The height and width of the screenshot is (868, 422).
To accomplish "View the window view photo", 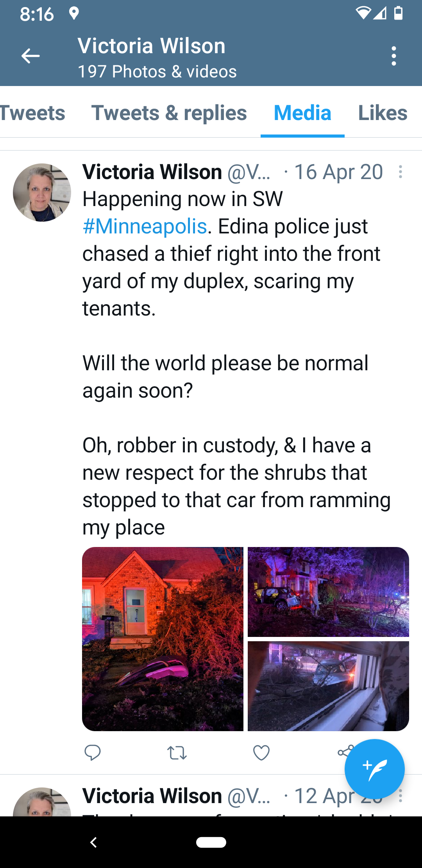I will pos(328,686).
